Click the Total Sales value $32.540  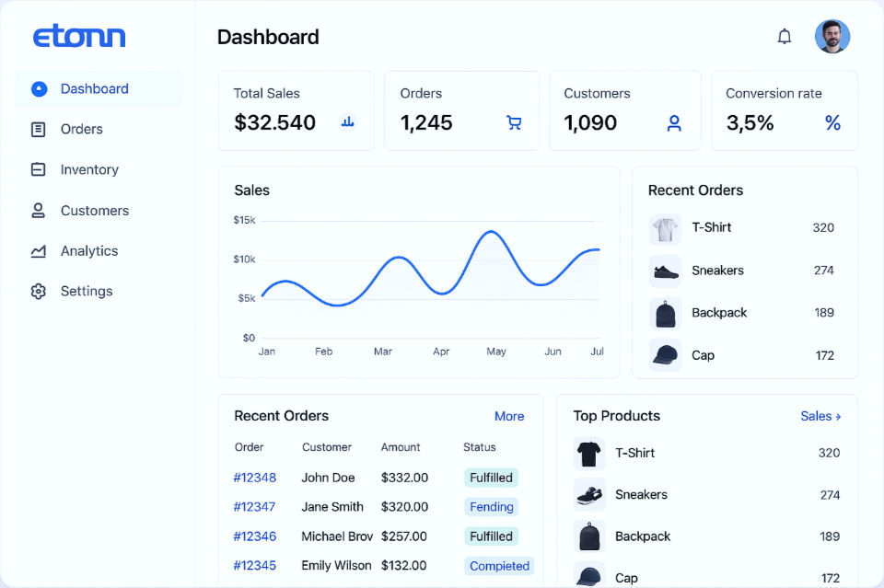[275, 122]
